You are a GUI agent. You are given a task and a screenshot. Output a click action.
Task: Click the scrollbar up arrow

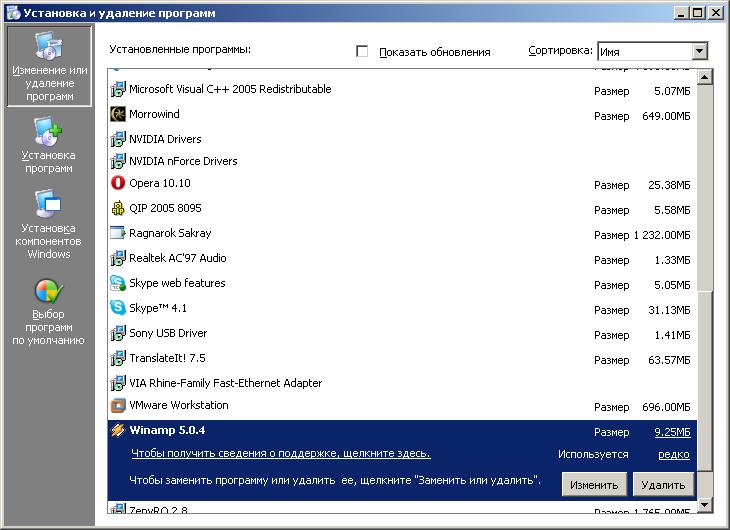[x=705, y=76]
